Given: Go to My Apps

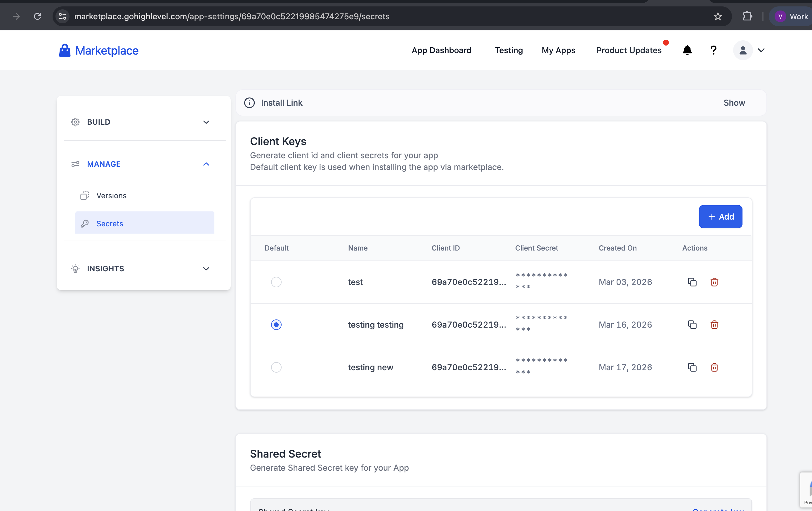Looking at the screenshot, I should click(558, 50).
